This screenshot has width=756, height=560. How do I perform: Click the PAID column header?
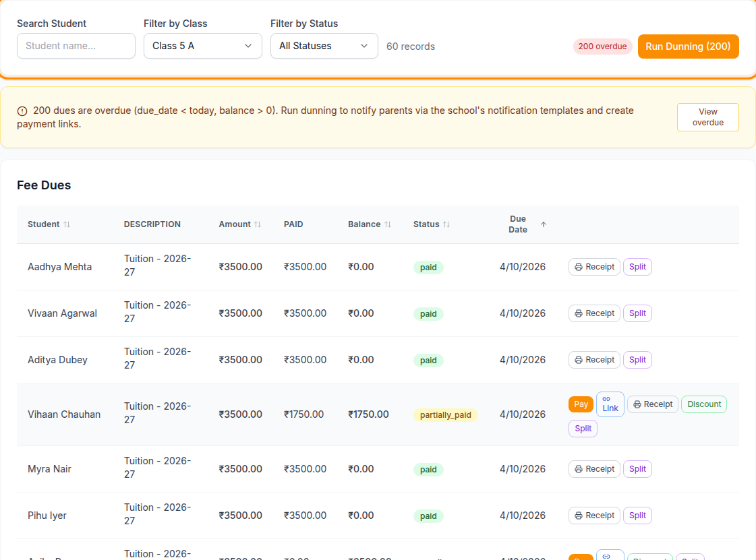(293, 224)
